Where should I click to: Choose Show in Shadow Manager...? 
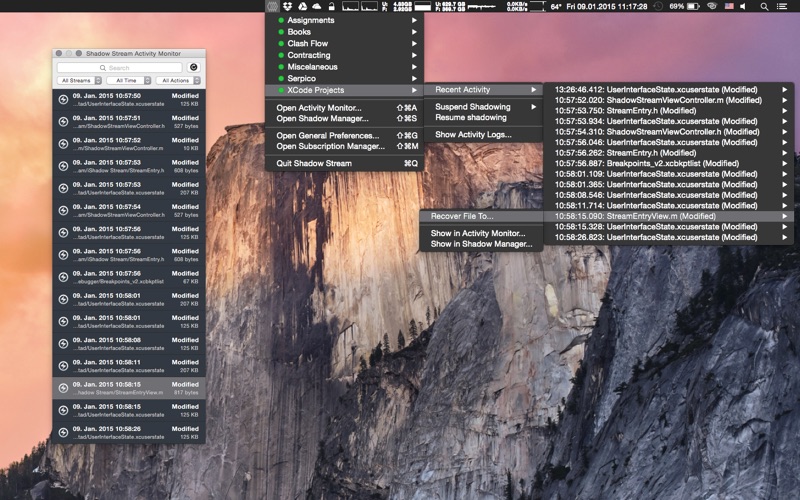481,244
